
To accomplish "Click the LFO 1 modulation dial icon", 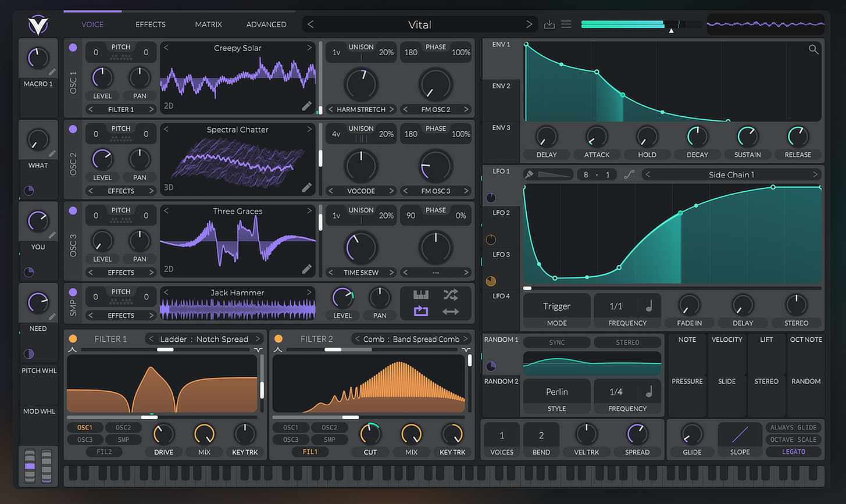I will pos(491,198).
